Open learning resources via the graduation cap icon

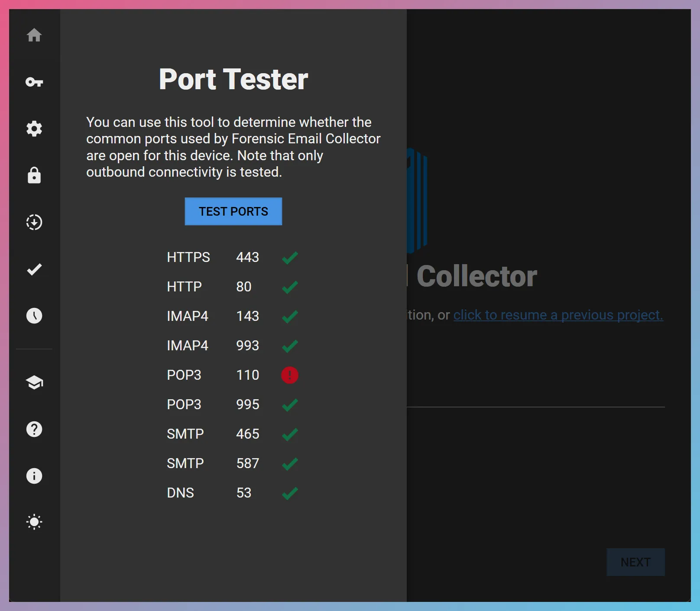(34, 382)
